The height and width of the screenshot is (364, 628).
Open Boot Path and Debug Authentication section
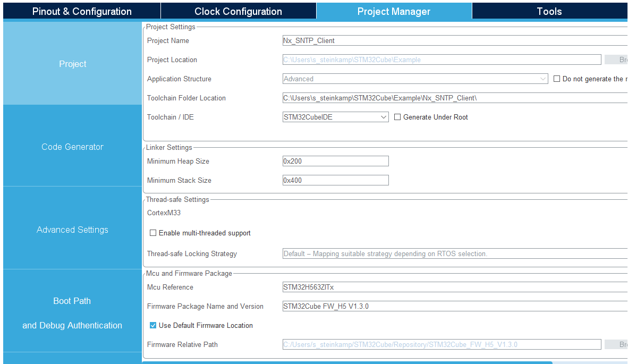tap(72, 313)
